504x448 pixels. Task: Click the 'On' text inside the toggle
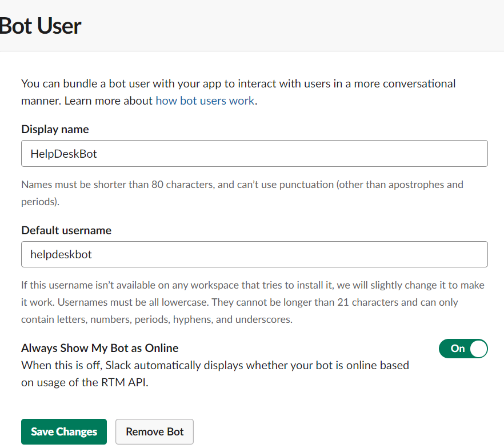click(458, 349)
